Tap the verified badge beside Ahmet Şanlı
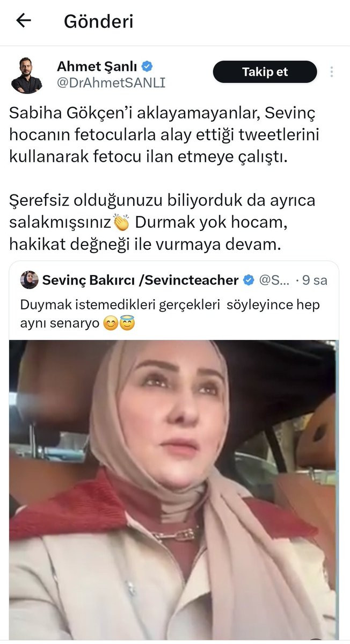Screen dimensions: 350x644 [x=147, y=66]
